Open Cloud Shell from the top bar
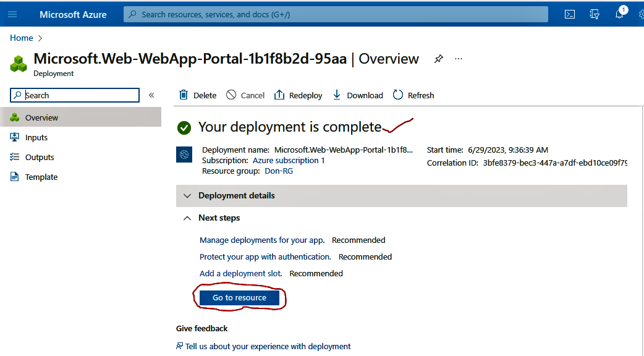 tap(570, 14)
